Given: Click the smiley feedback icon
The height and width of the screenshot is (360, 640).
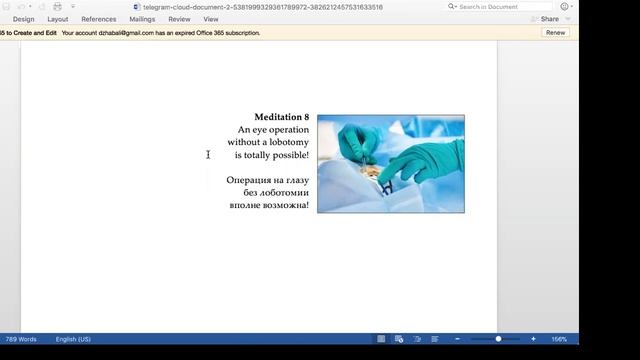Looking at the screenshot, I should click(x=564, y=7).
